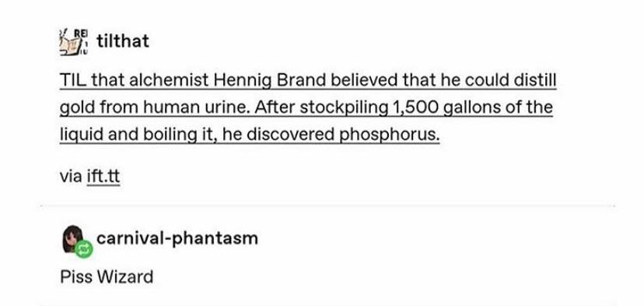Click the word "stockpiling" in the link
The width and height of the screenshot is (644, 306).
click(x=345, y=107)
